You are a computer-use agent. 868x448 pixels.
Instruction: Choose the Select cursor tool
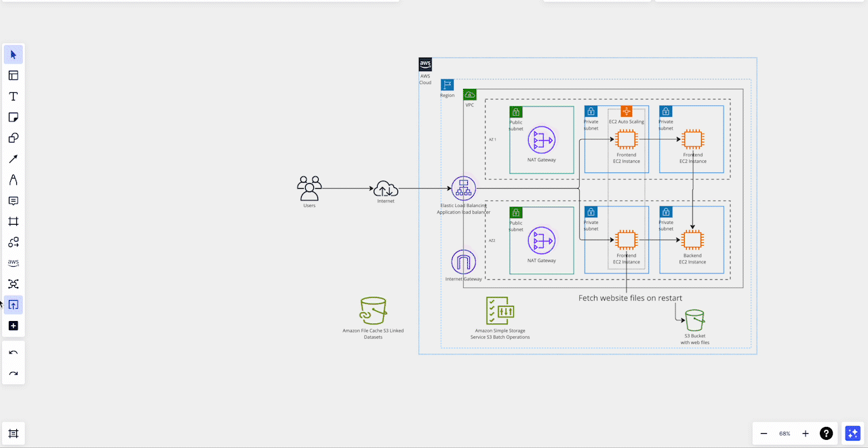pyautogui.click(x=14, y=54)
